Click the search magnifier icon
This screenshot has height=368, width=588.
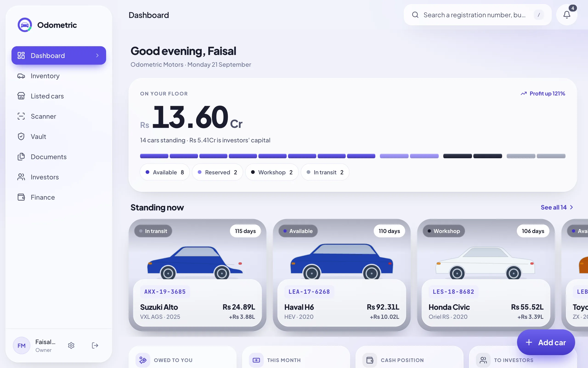click(415, 15)
